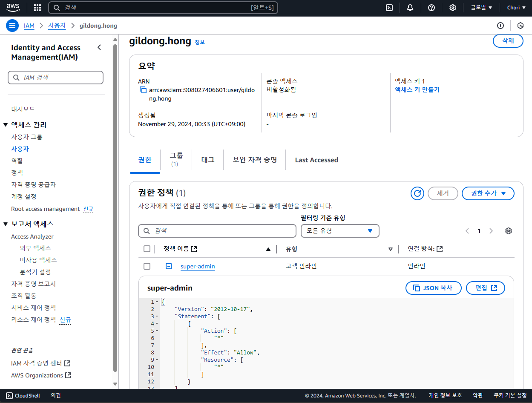Go to next page of policies
Image resolution: width=532 pixels, height=403 pixels.
(x=491, y=231)
